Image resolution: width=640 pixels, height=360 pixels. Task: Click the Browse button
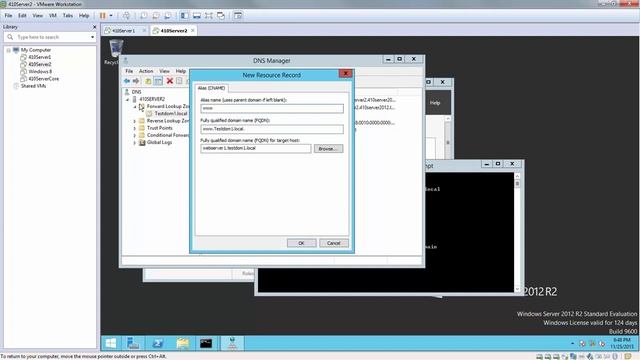[x=328, y=149]
